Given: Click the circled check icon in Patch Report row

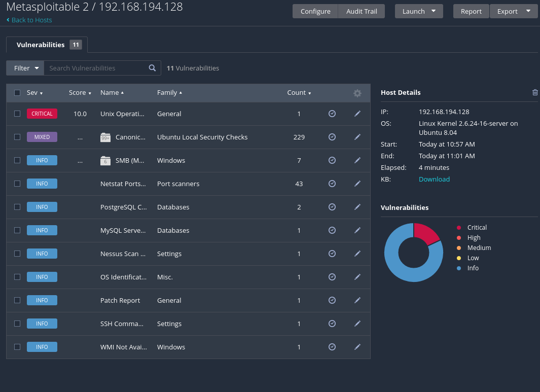Looking at the screenshot, I should (332, 300).
